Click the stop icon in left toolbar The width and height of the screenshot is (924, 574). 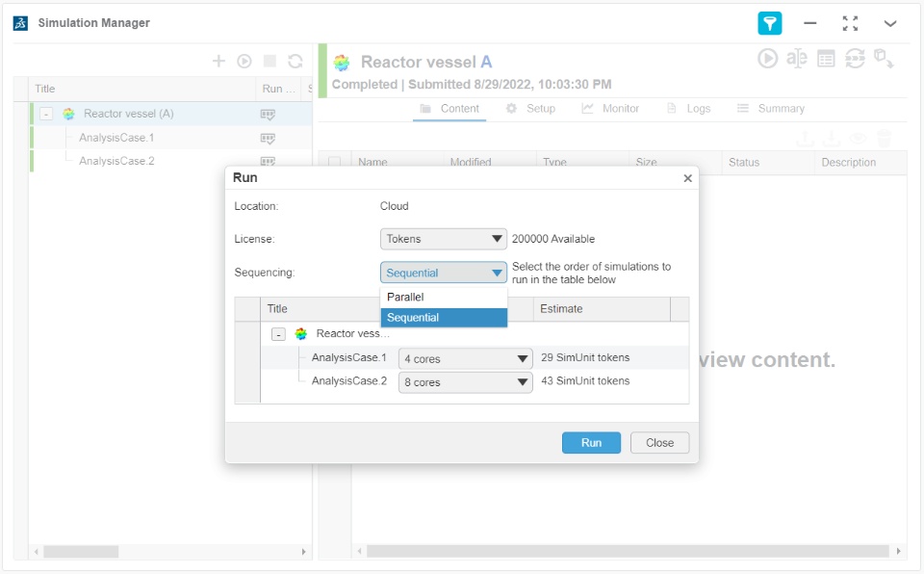pyautogui.click(x=269, y=61)
